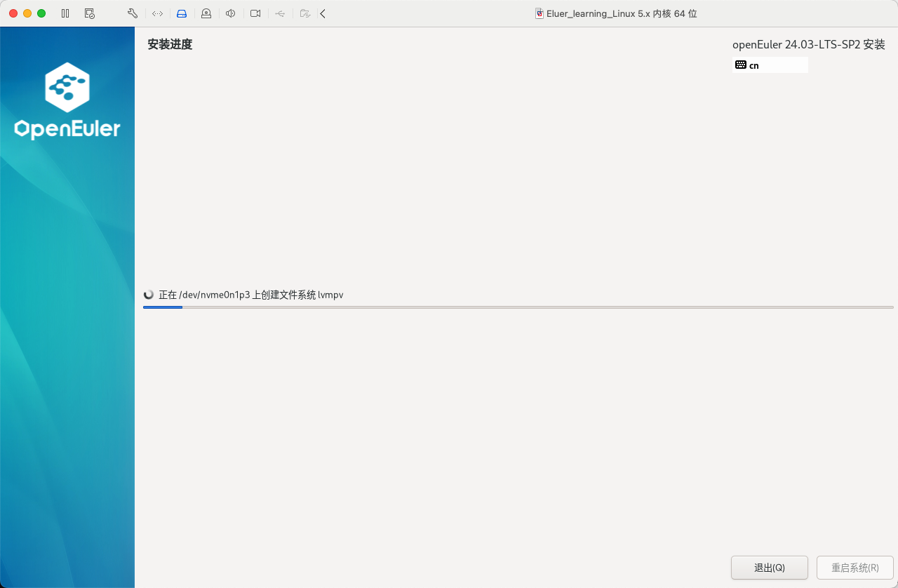Pause the virtual machine
The width and height of the screenshot is (898, 588).
pos(65,13)
